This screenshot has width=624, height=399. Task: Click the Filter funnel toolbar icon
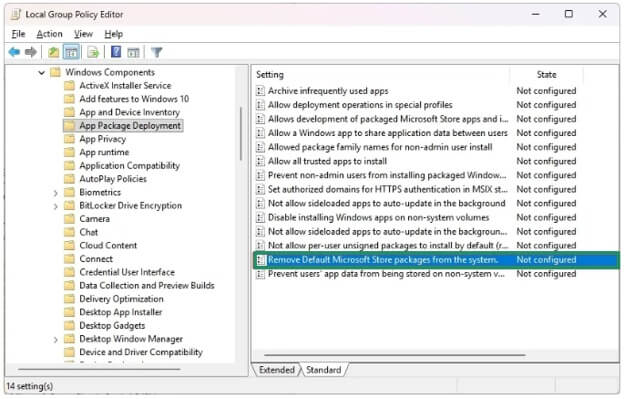pos(157,52)
